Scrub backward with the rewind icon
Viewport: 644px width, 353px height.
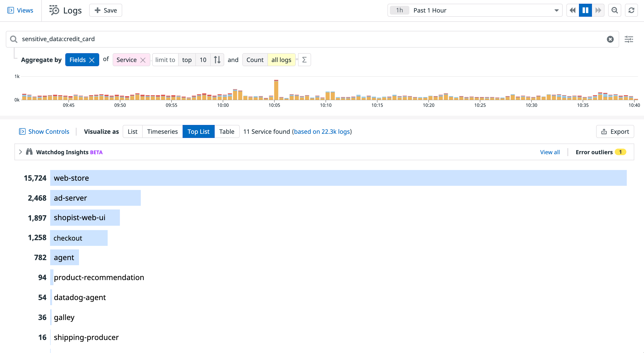572,10
